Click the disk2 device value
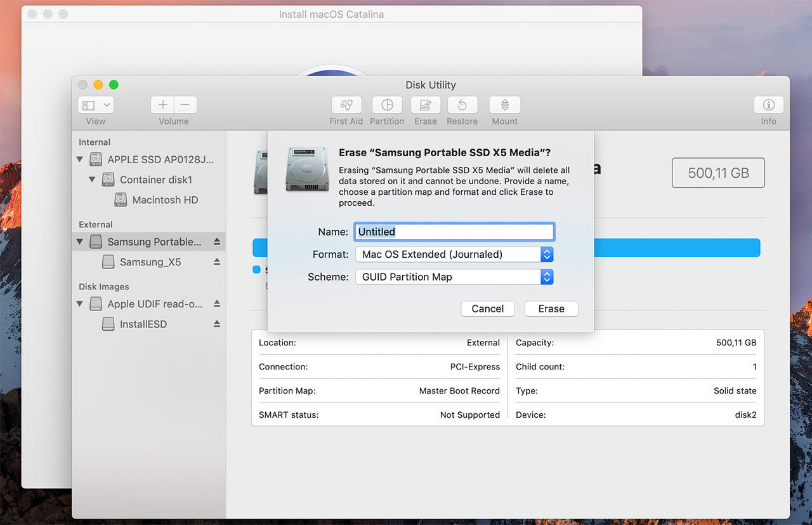 745,415
